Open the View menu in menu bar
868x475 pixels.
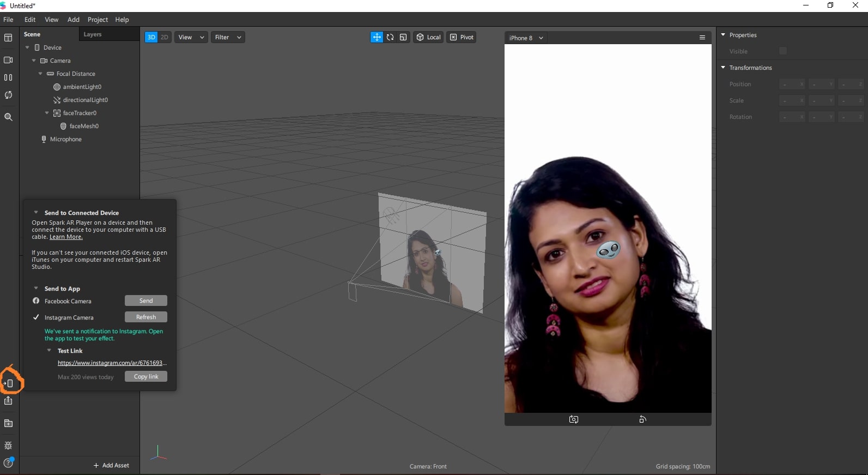(52, 20)
